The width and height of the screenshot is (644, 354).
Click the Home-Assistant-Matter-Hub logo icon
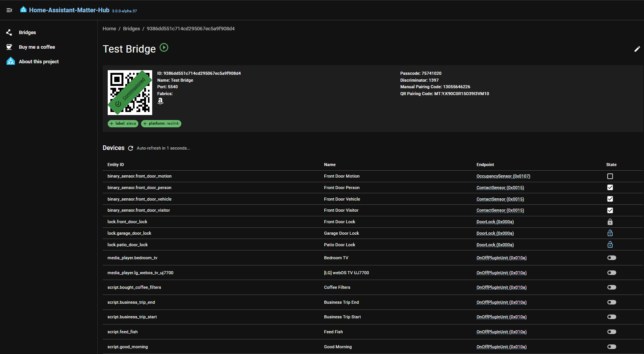pyautogui.click(x=23, y=10)
